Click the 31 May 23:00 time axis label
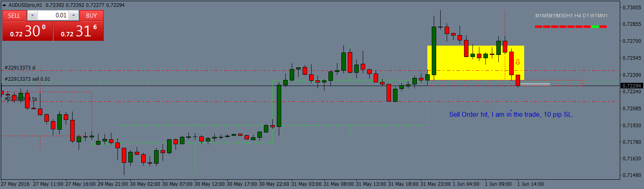The image size is (644, 189). (435, 184)
